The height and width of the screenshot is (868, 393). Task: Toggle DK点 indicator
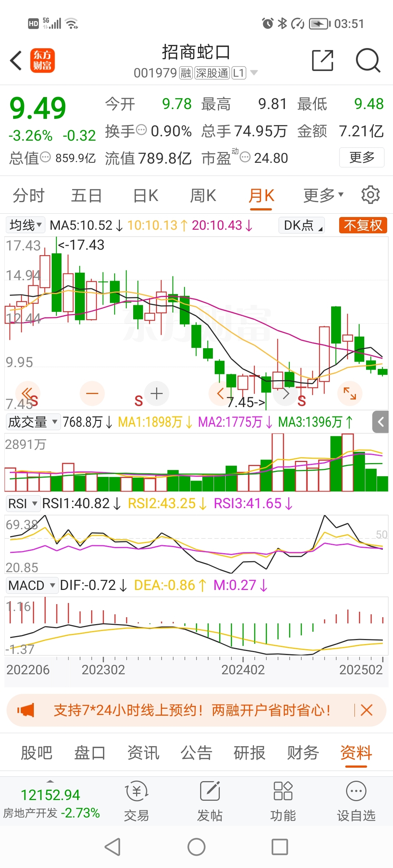(302, 225)
